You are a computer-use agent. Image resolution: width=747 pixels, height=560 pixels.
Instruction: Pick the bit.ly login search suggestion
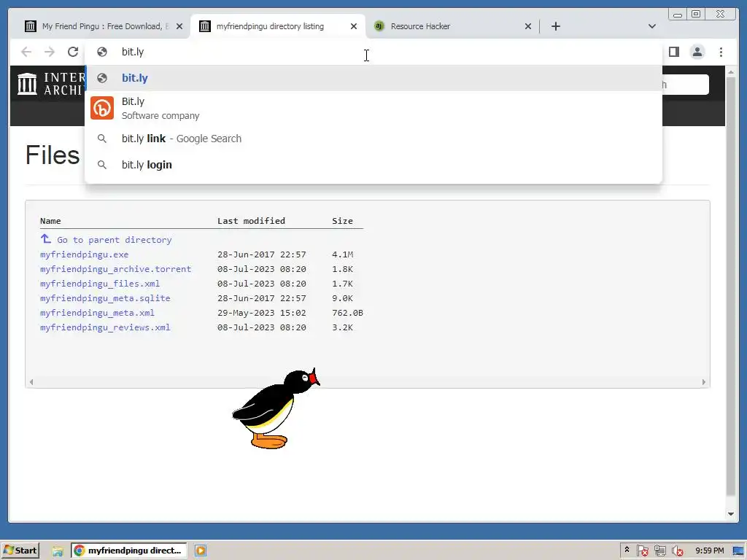pos(373,165)
